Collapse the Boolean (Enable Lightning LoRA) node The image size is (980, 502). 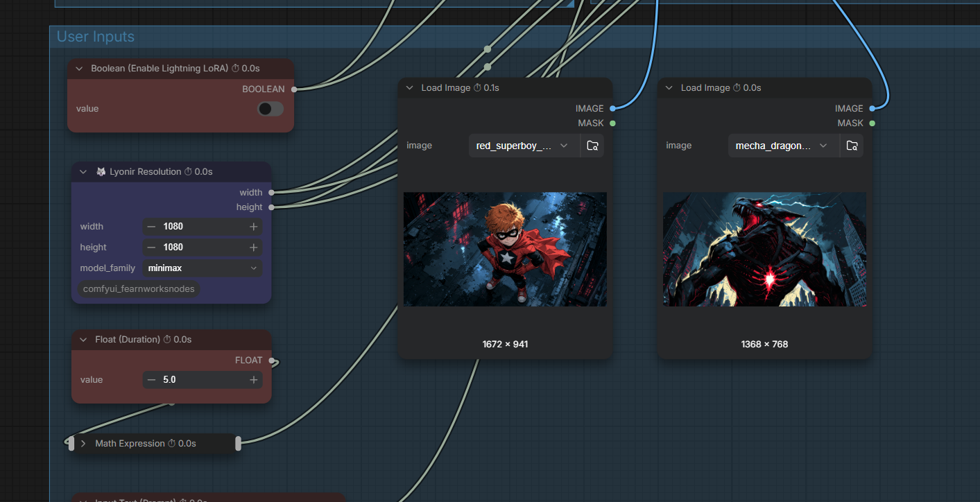79,69
